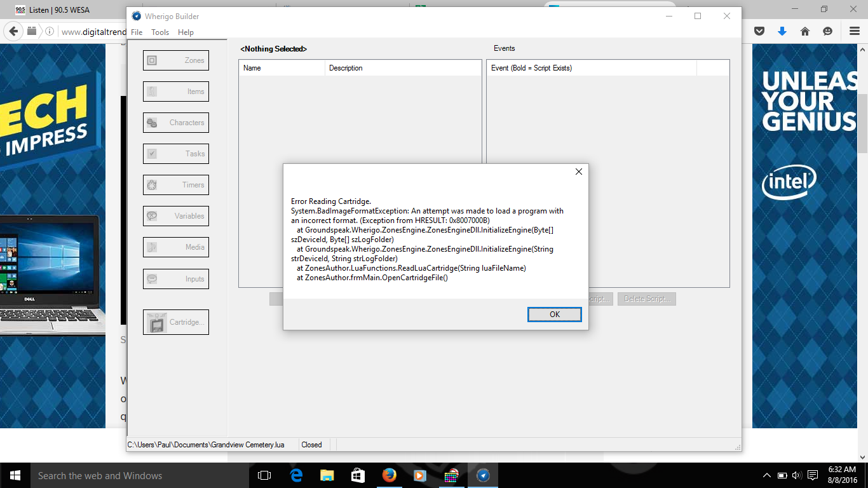The height and width of the screenshot is (488, 868).
Task: Open Firefox downloads arrow
Action: (782, 31)
